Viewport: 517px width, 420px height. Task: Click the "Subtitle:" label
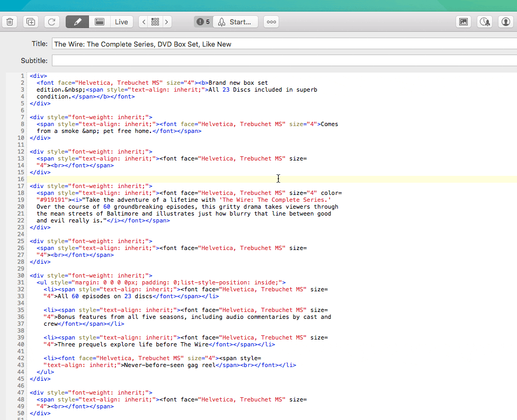(34, 61)
